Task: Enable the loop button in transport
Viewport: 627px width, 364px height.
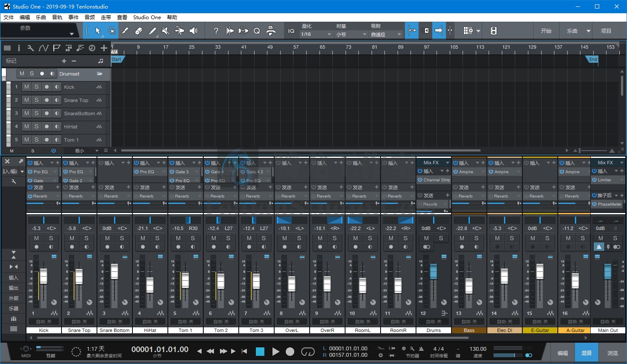Action: coord(308,352)
